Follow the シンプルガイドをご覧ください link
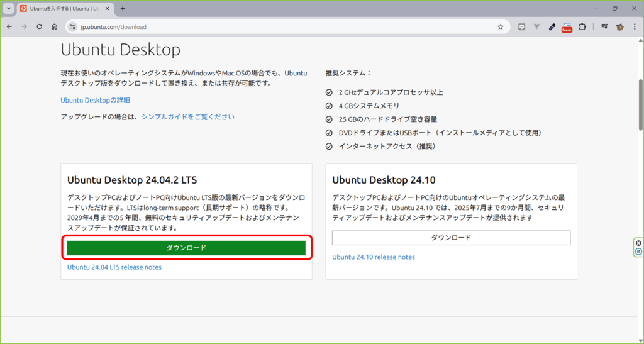Viewport: 644px width, 344px height. [x=187, y=117]
